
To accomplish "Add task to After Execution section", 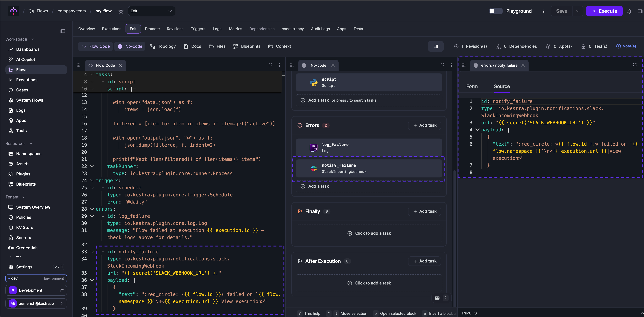I will tap(425, 261).
